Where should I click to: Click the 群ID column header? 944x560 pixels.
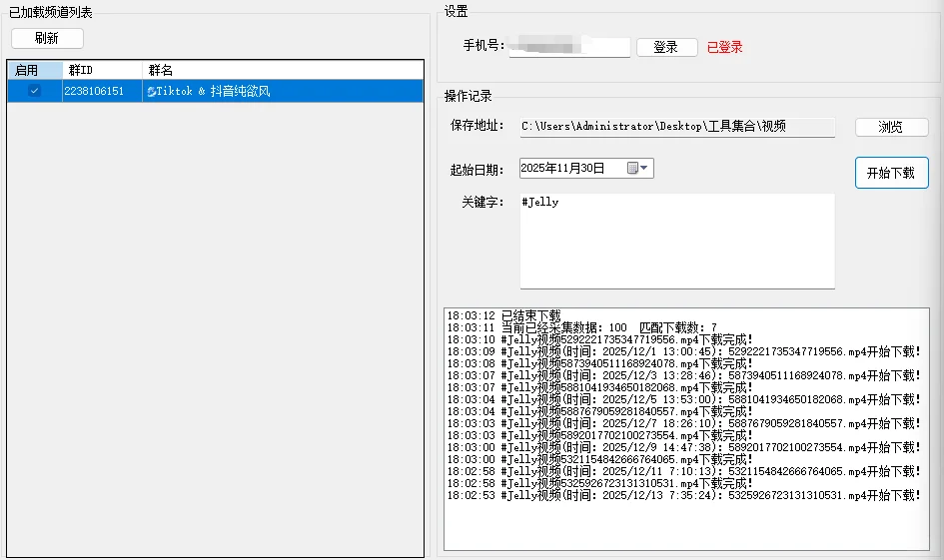102,70
